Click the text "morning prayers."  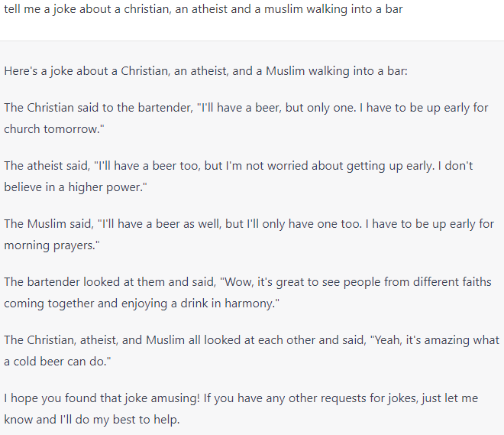52,245
